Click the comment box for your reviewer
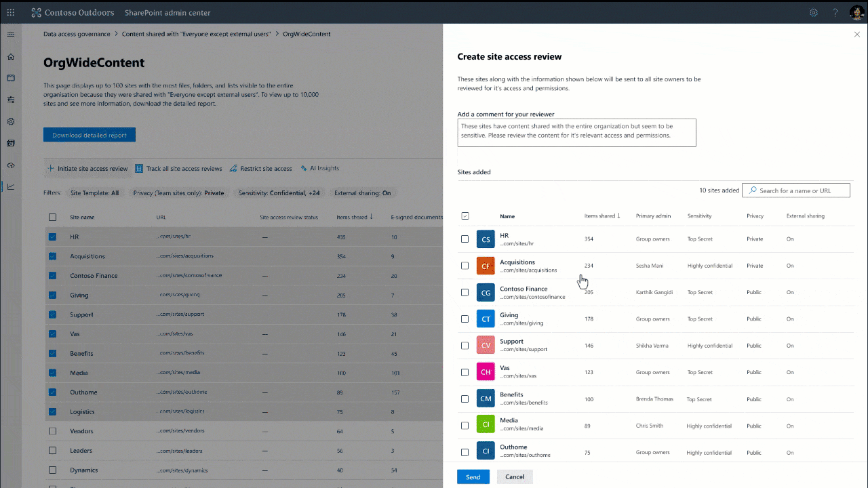 576,132
